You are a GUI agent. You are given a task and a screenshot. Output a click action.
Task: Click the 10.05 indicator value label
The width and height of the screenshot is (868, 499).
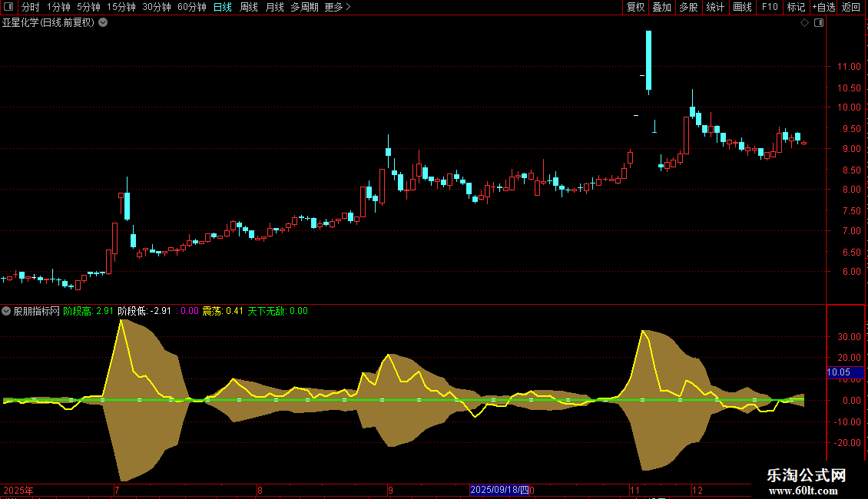pos(845,372)
